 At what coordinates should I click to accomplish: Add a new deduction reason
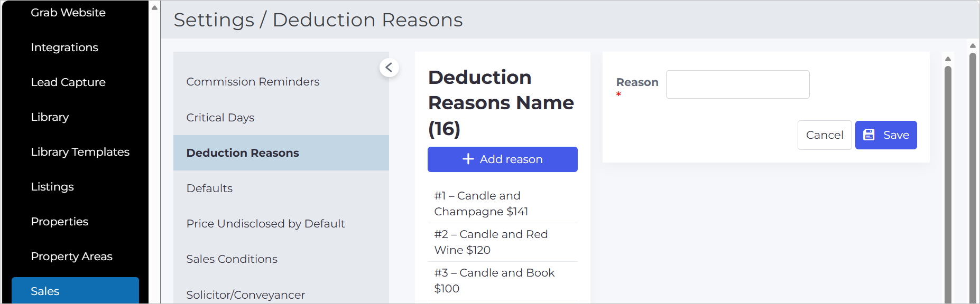(503, 159)
